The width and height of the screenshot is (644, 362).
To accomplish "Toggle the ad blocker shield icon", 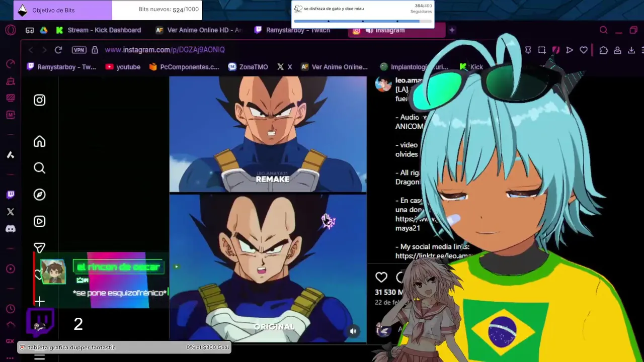I will (x=555, y=50).
